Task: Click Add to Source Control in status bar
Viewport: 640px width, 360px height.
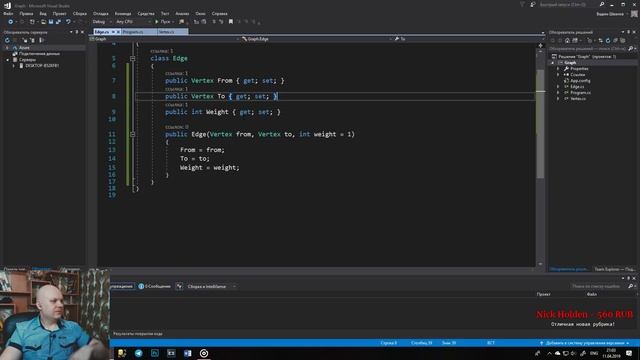Action: click(x=584, y=343)
